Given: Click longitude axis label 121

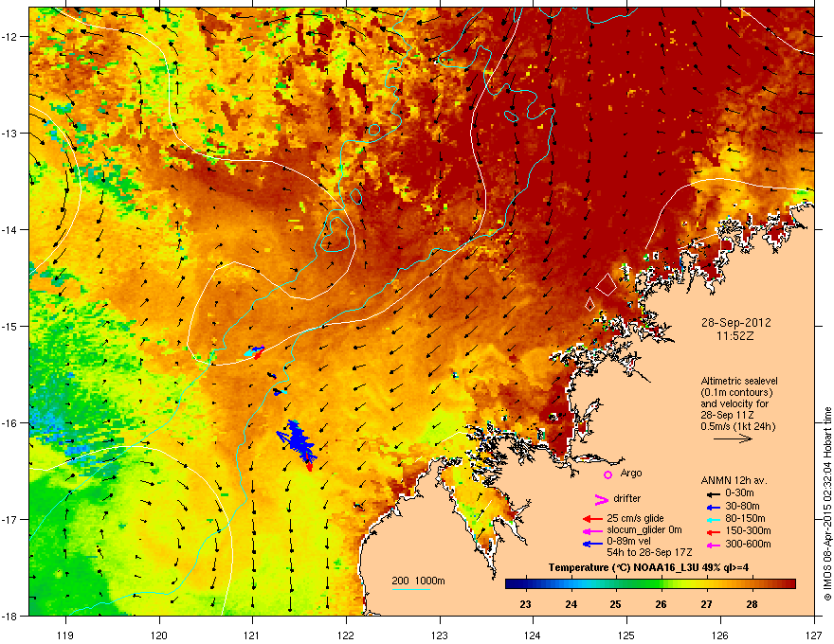Looking at the screenshot, I should (x=252, y=635).
